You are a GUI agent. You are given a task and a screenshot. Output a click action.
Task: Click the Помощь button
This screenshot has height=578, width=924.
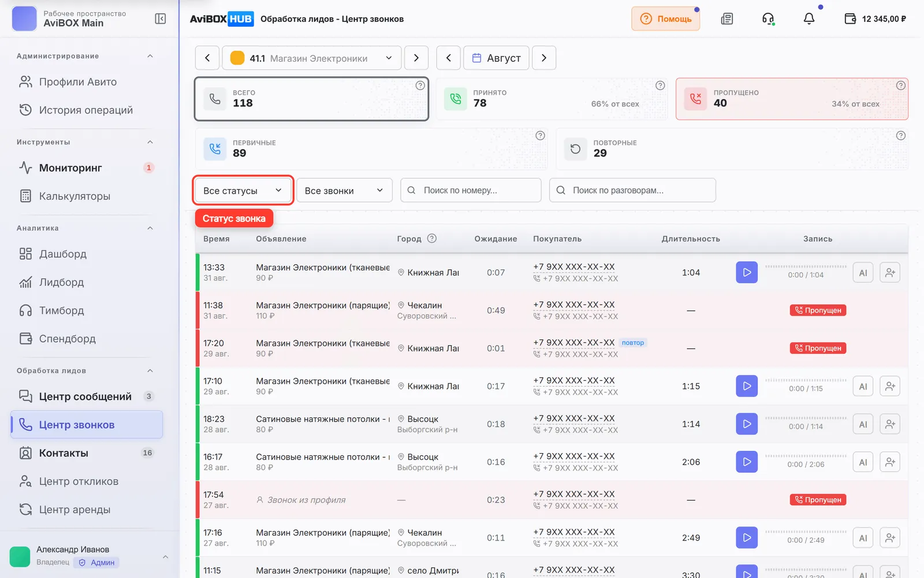(666, 19)
